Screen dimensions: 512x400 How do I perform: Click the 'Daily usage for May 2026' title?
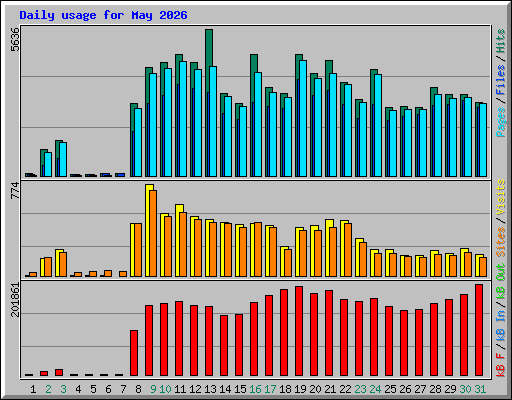pos(103,15)
